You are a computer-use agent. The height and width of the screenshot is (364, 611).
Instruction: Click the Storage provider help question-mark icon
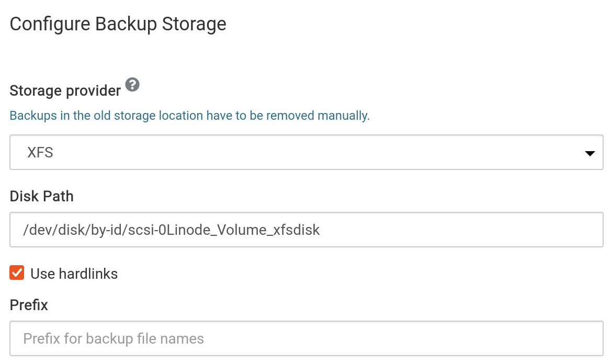[133, 84]
